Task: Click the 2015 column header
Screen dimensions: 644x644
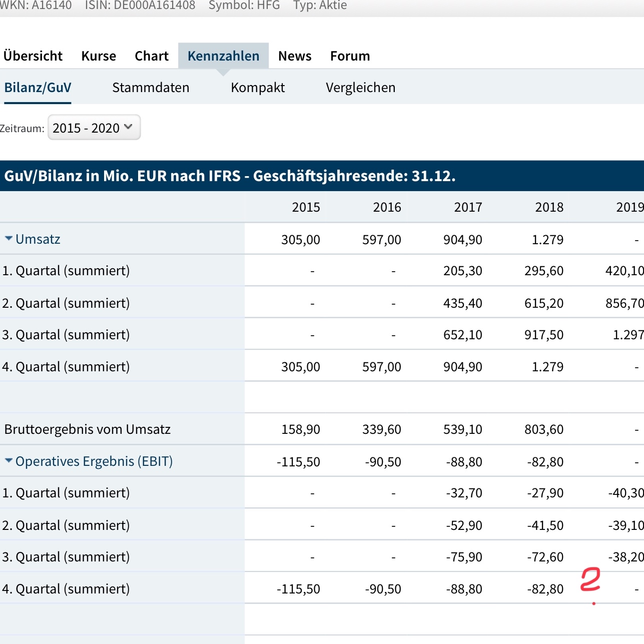Action: [306, 207]
